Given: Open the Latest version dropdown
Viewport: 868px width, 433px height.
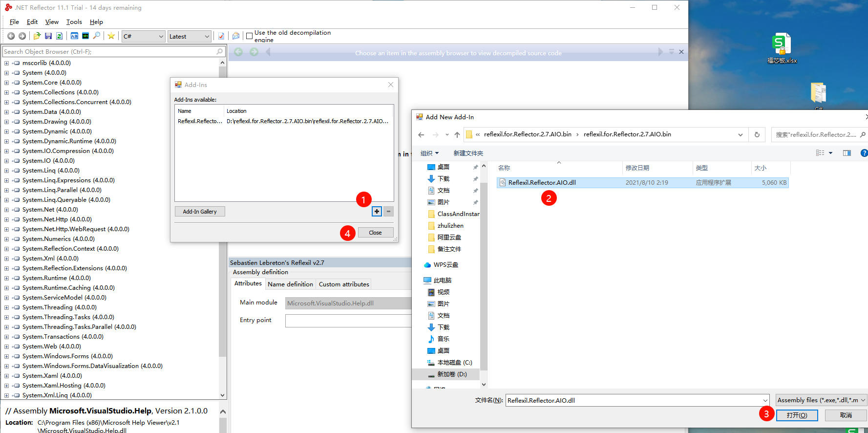Looking at the screenshot, I should pos(189,36).
